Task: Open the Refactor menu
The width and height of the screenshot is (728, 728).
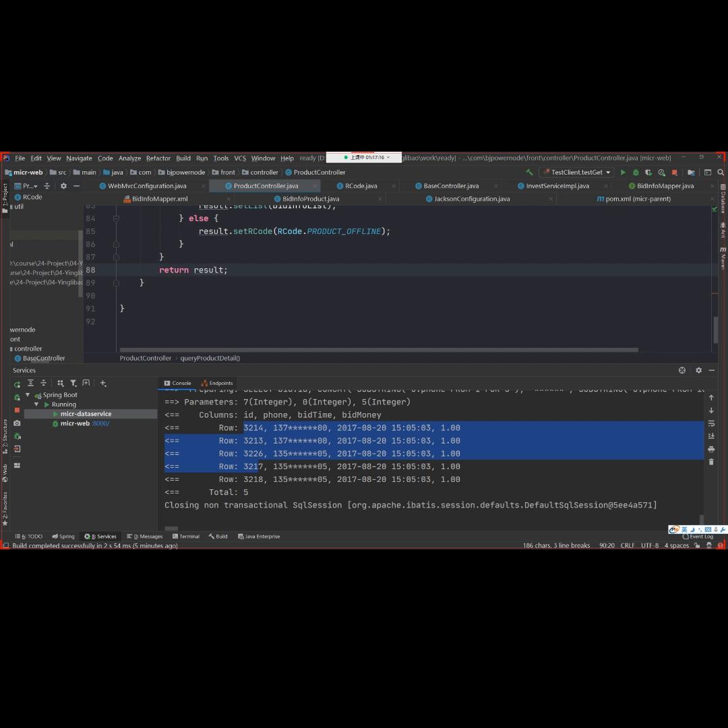Action: (x=158, y=158)
